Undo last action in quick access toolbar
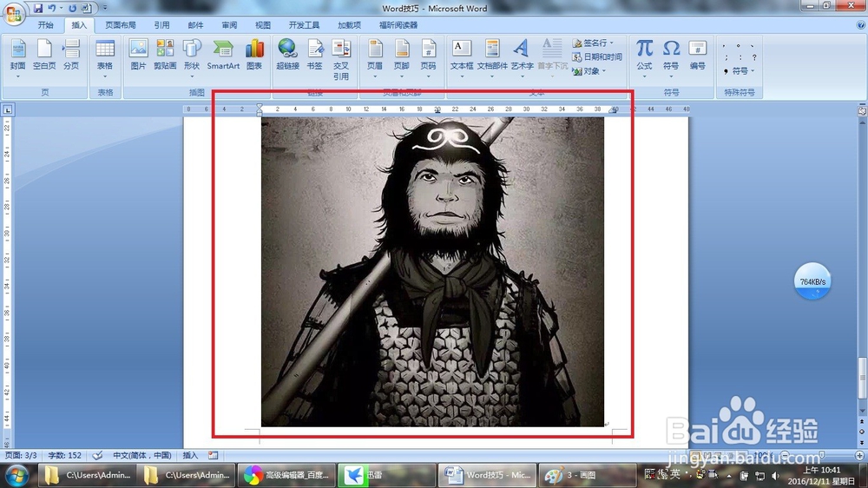The width and height of the screenshot is (868, 488). (51, 9)
